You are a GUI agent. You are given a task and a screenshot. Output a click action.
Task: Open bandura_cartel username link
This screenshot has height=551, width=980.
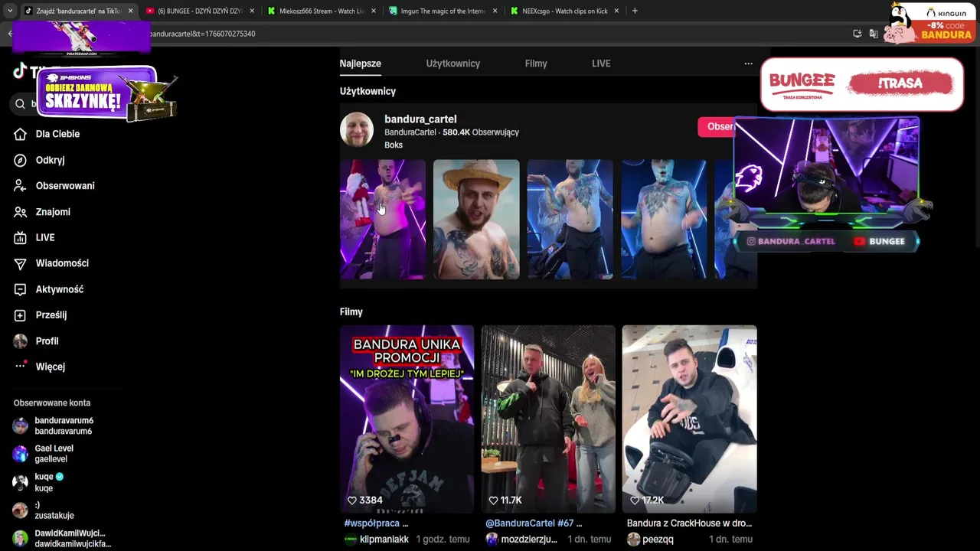pos(420,119)
